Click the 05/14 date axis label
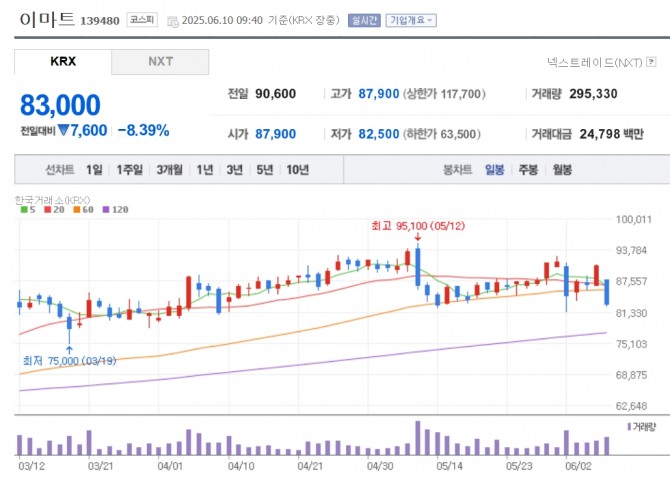 tap(449, 466)
